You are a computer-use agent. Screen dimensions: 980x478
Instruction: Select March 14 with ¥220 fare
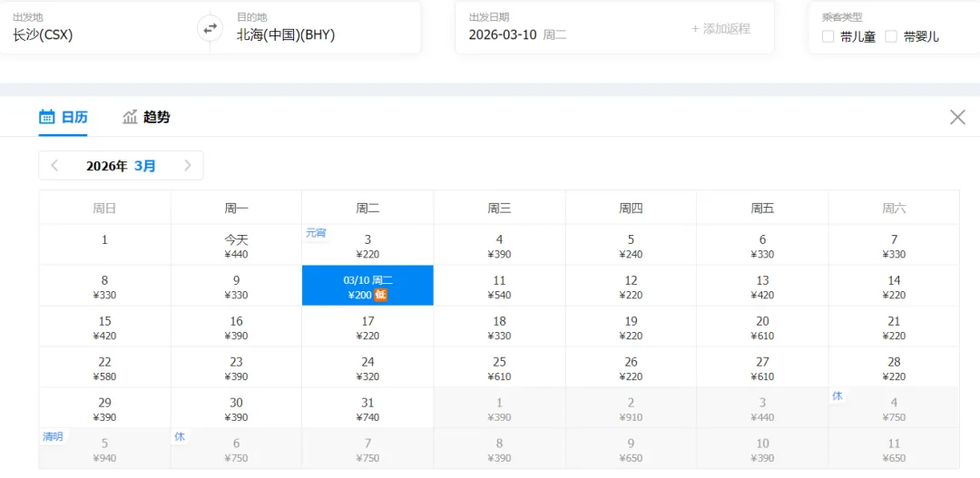(x=895, y=287)
